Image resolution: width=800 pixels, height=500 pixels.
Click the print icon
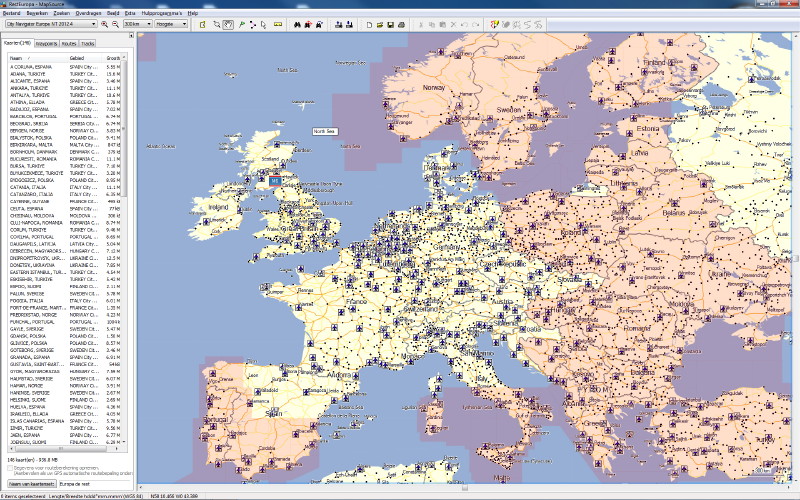tap(402, 24)
